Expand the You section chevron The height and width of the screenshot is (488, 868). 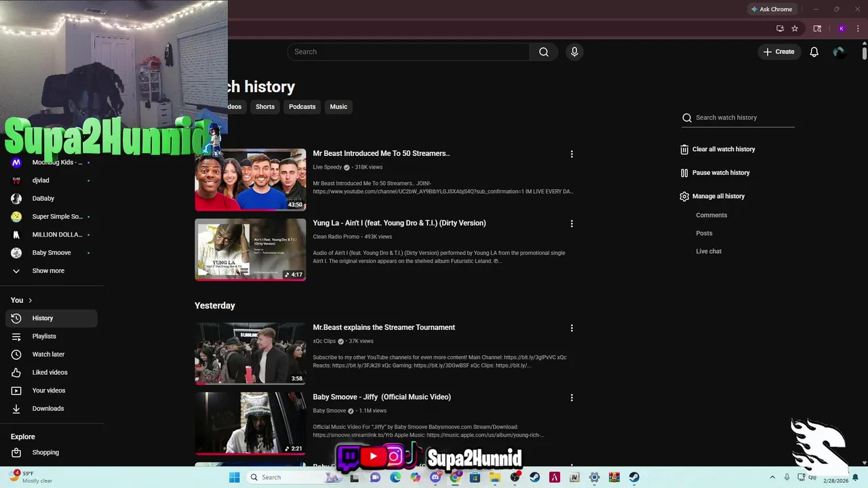[x=30, y=300]
